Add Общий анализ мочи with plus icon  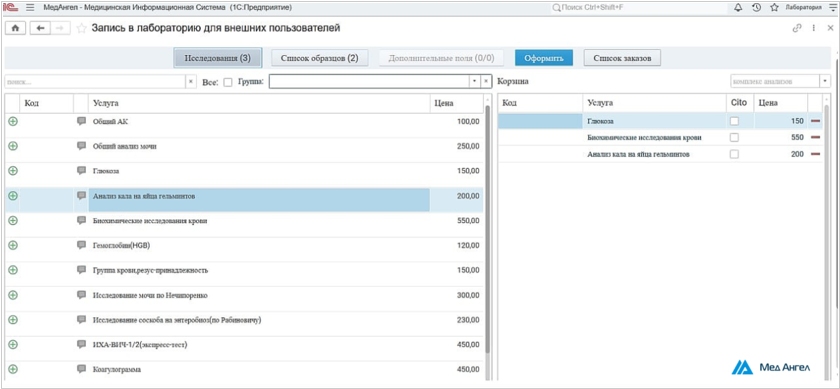pos(13,146)
